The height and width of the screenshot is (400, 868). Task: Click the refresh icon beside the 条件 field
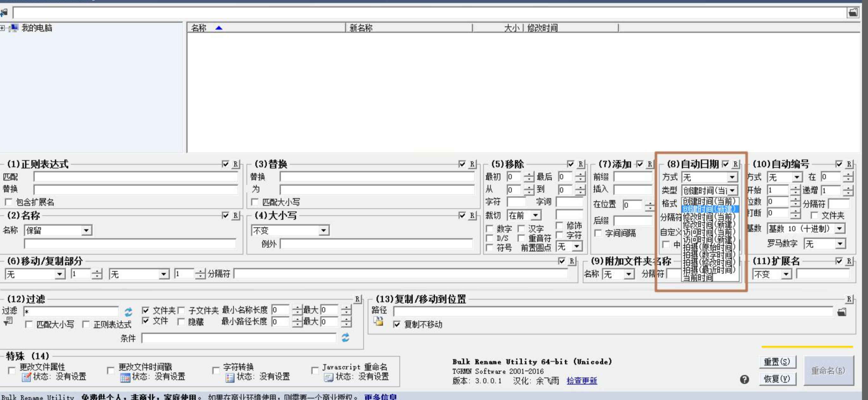pyautogui.click(x=345, y=337)
